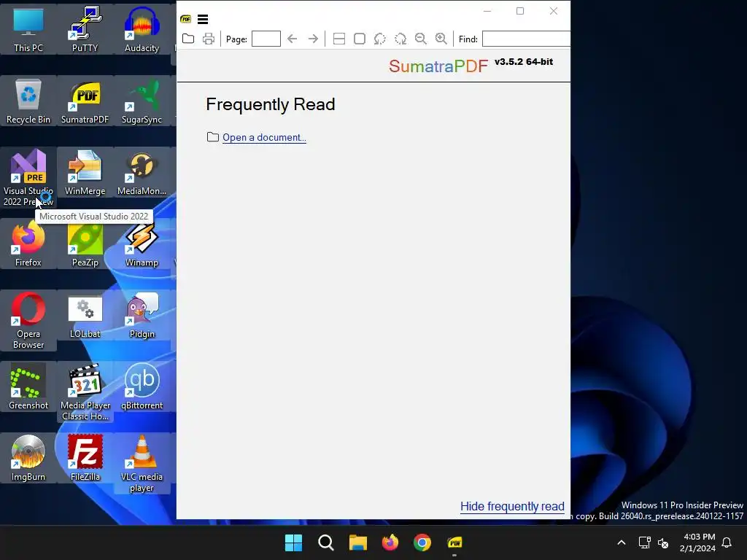Select Visual Studio 2022 Preview shortcut
The image size is (747, 560).
[28, 177]
